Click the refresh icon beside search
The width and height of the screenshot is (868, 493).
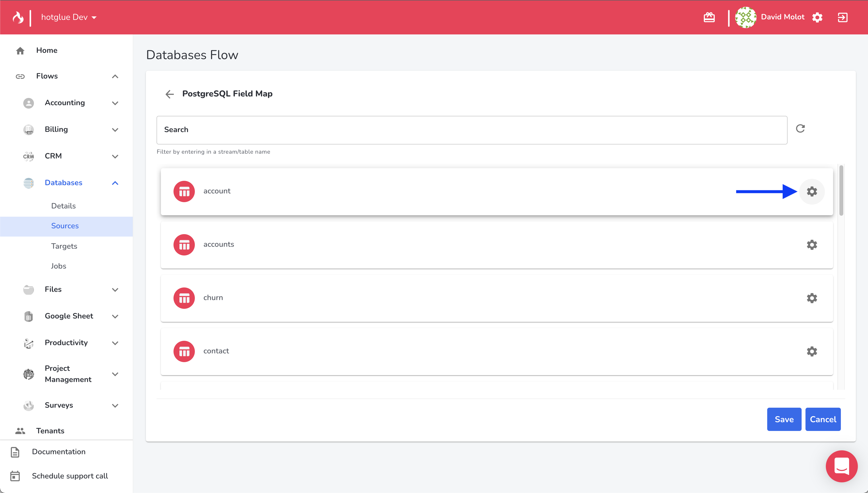pos(800,129)
